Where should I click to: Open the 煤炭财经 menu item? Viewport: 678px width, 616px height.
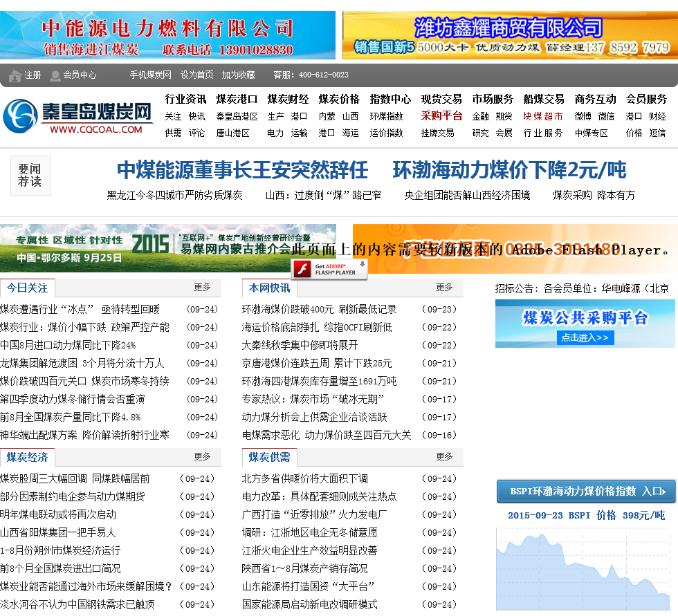click(288, 100)
